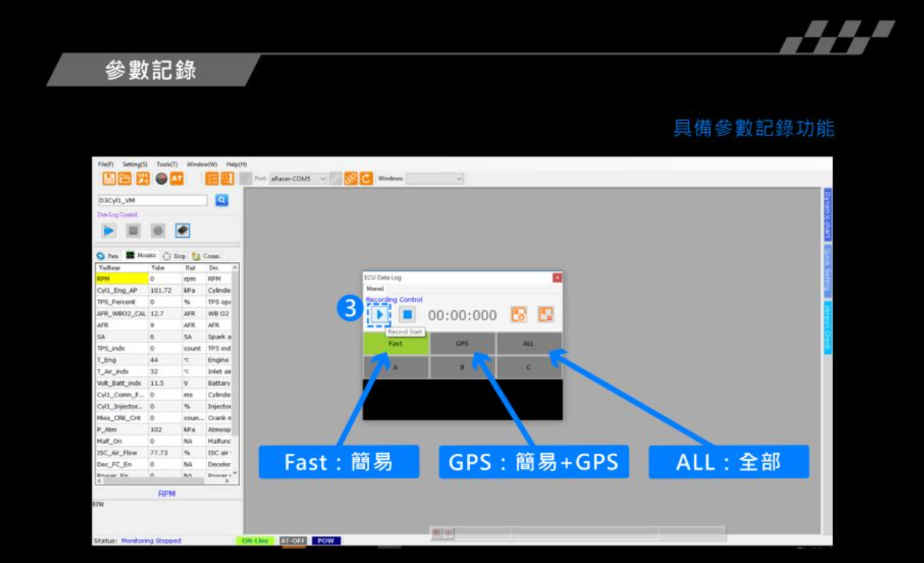The width and height of the screenshot is (924, 563).
Task: Click first orange export icon in ECU Data Log
Action: click(519, 314)
